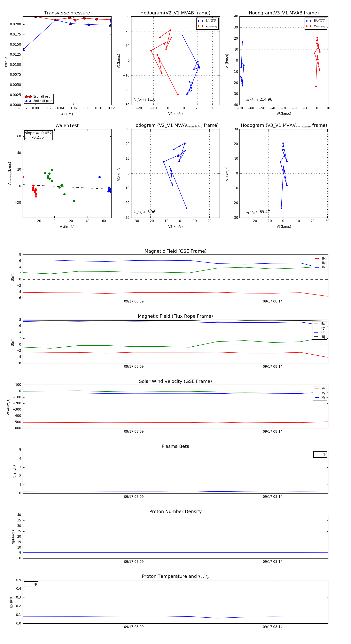Image resolution: width=351 pixels, height=644 pixels.
Task: Click the 'Bz' legend entry in GSE magnetic field plot
Action: [x=320, y=267]
